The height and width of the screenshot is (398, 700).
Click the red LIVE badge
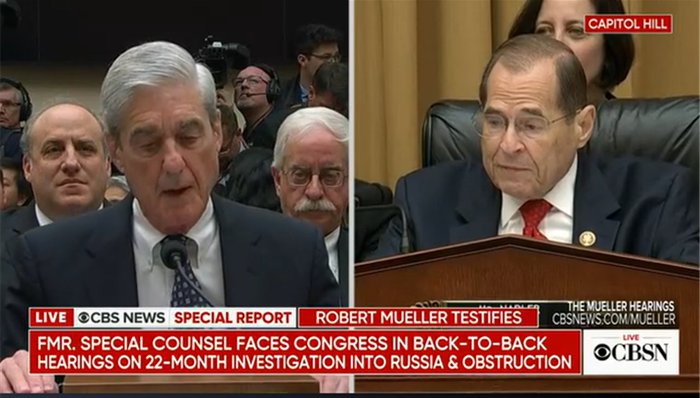51,318
